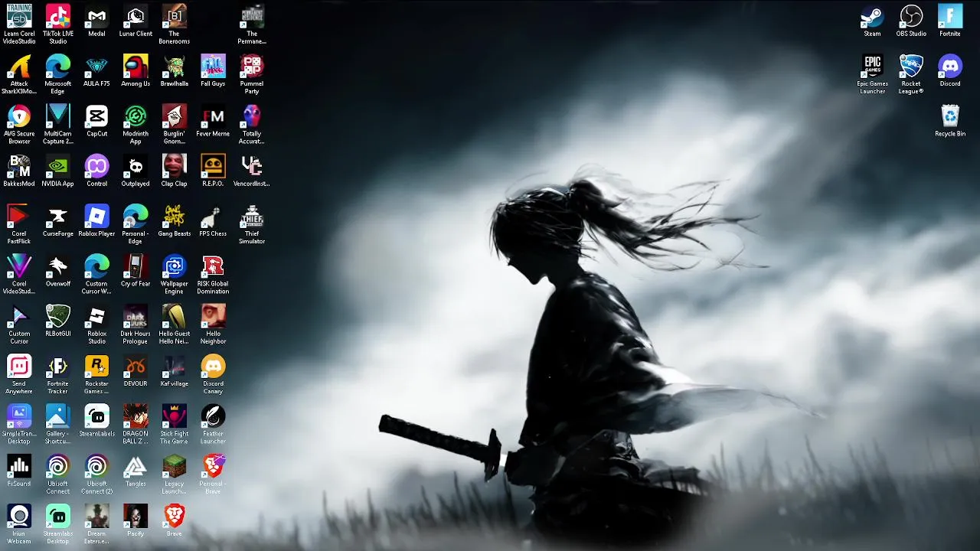This screenshot has height=551, width=980.
Task: Open the TikTok LIVE Studio shortcut
Action: pos(58,24)
